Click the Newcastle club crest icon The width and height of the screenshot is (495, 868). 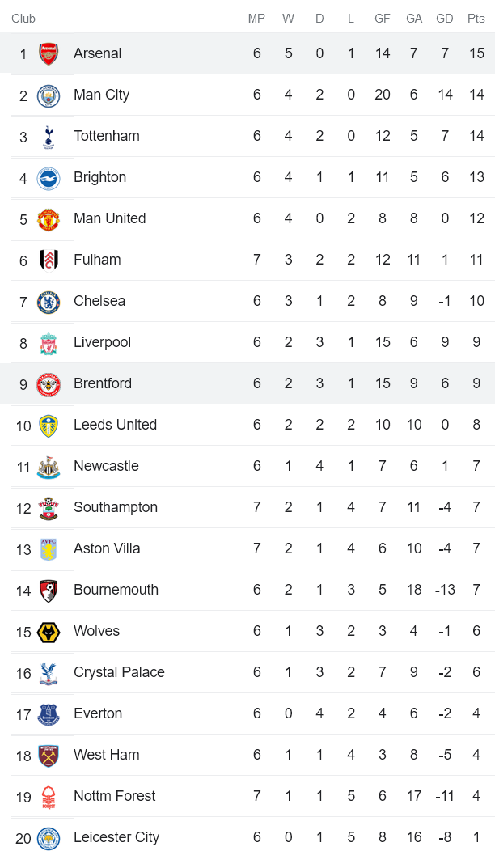[x=49, y=466]
